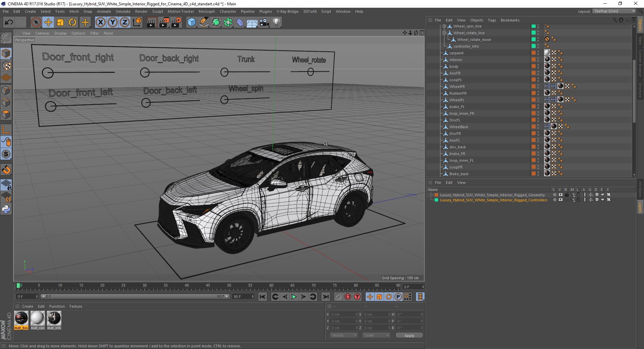
Task: Click the Object Manager search icon
Action: point(614,20)
